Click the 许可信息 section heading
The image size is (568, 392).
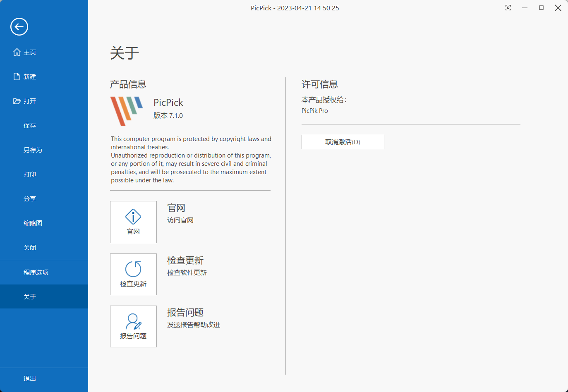pyautogui.click(x=320, y=84)
